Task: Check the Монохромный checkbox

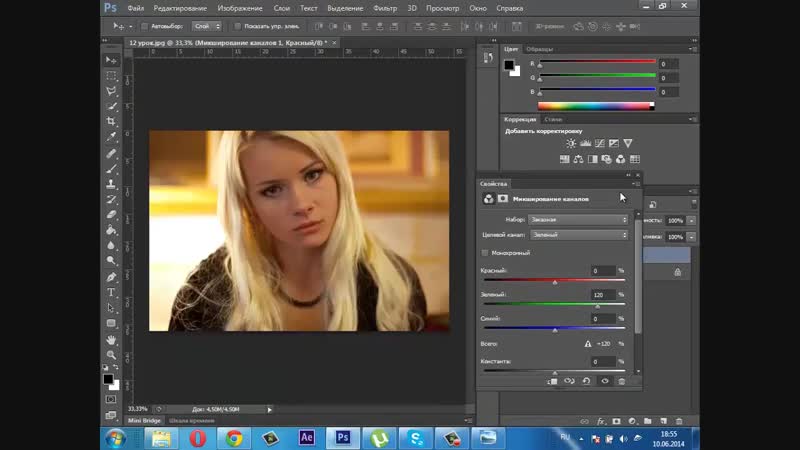Action: point(485,253)
